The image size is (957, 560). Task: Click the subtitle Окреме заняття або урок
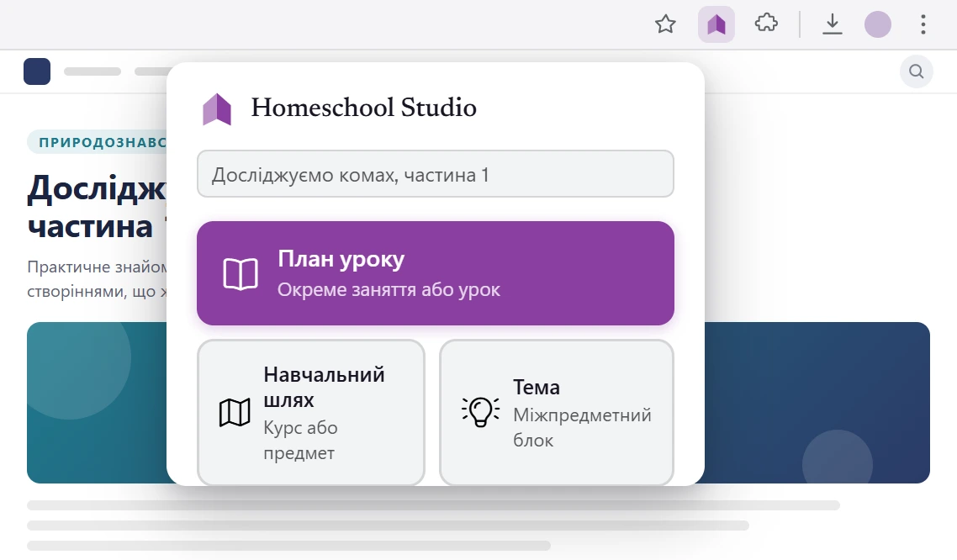point(389,290)
